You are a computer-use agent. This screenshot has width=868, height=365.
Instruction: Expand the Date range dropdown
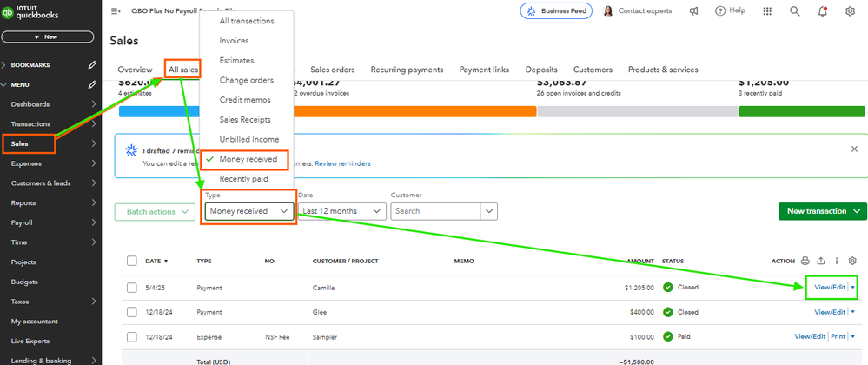click(341, 211)
